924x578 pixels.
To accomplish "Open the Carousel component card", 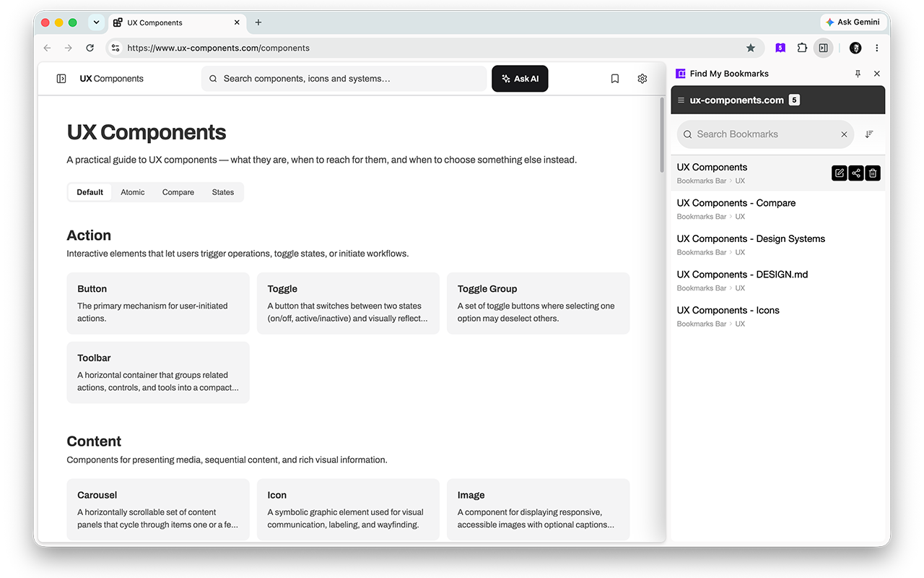I will tap(158, 509).
